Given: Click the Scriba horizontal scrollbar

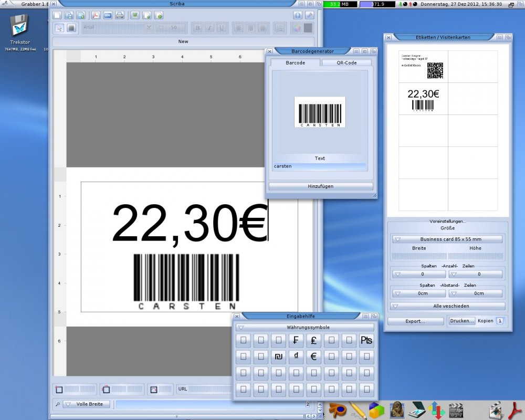Looking at the screenshot, I should pos(177,417).
